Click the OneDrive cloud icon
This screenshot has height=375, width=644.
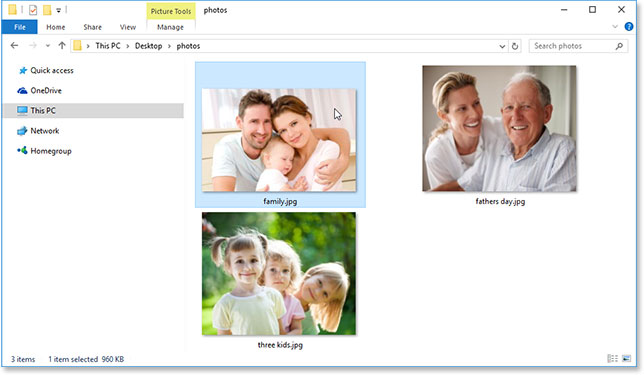pyautogui.click(x=22, y=91)
